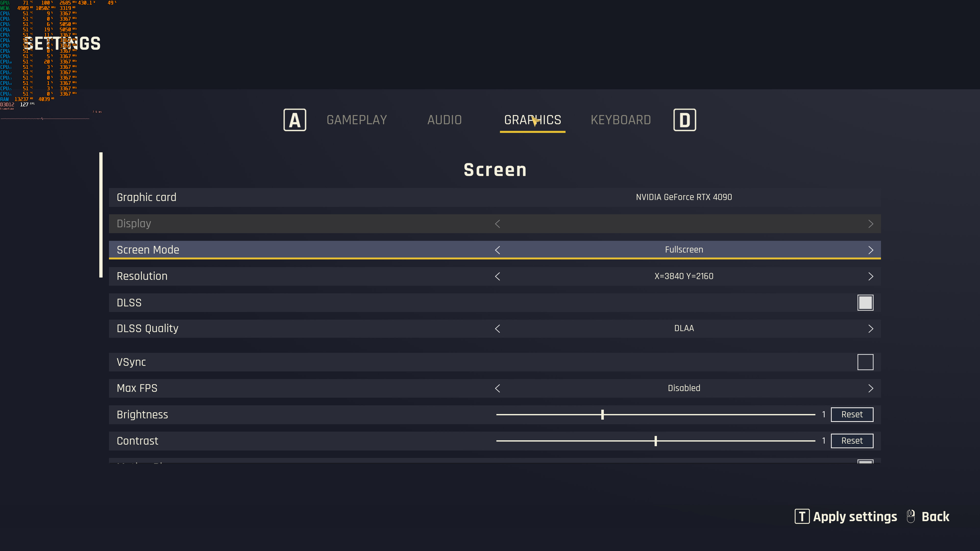Viewport: 980px width, 551px height.
Task: Click Reset button for Contrast
Action: [852, 441]
